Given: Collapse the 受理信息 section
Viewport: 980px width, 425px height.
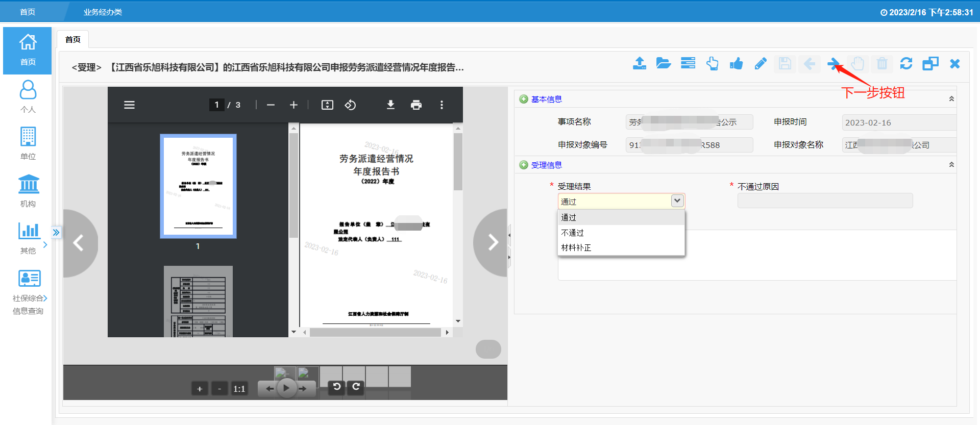Looking at the screenshot, I should (x=951, y=165).
